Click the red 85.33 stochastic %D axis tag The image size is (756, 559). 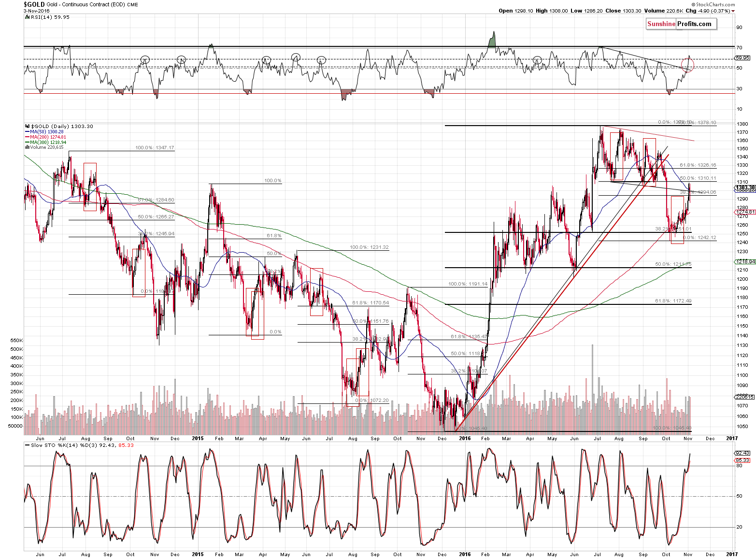[742, 460]
